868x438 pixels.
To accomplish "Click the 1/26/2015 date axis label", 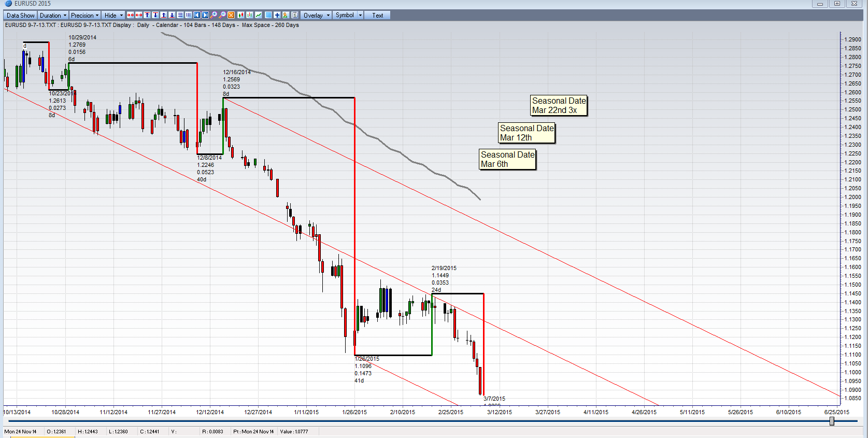I will pyautogui.click(x=354, y=412).
